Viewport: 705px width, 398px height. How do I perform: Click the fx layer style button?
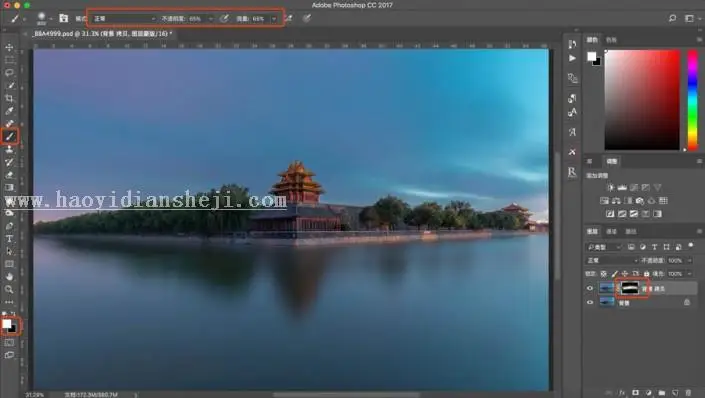click(622, 393)
